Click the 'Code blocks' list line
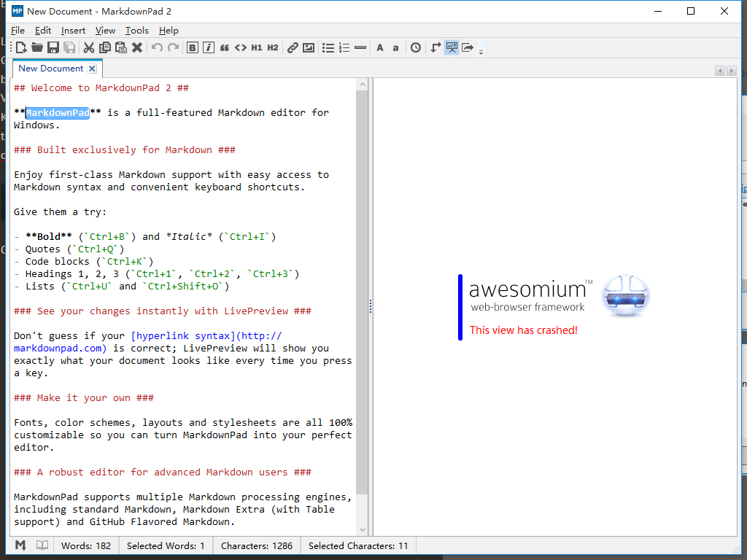The width and height of the screenshot is (747, 560). tap(83, 262)
